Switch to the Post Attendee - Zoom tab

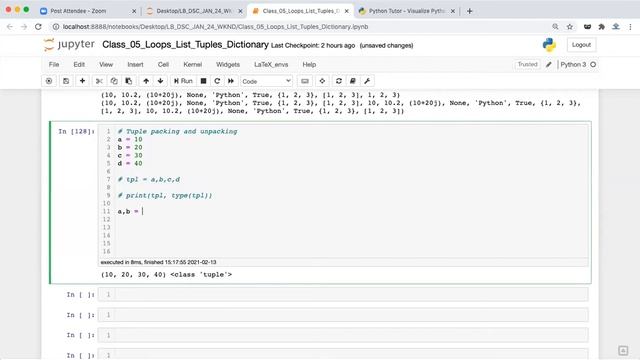[78, 11]
